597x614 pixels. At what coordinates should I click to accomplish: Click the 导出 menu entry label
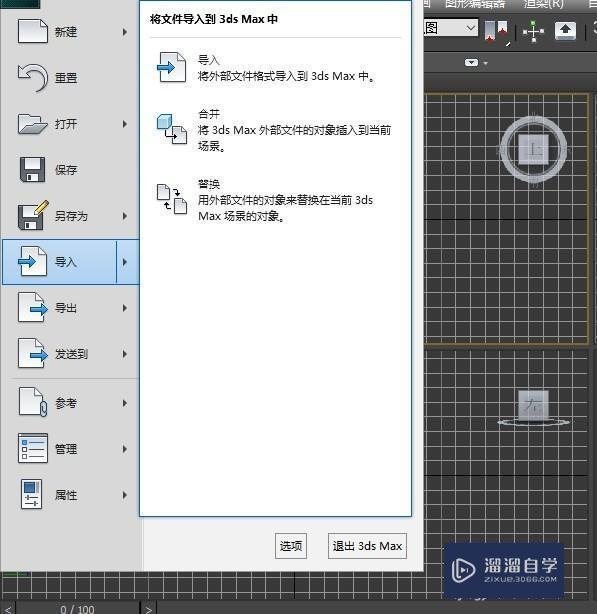tap(66, 308)
